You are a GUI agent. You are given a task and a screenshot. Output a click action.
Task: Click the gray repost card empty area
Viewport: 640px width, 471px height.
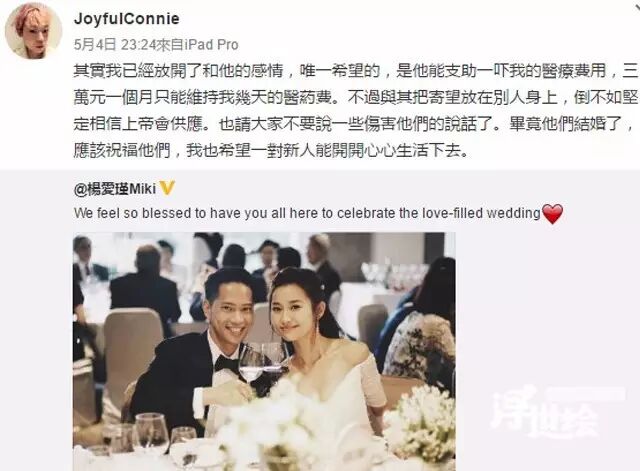click(547, 327)
